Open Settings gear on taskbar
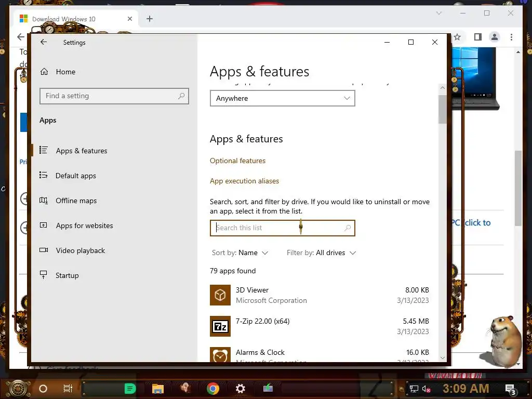The height and width of the screenshot is (399, 532). pyautogui.click(x=240, y=389)
